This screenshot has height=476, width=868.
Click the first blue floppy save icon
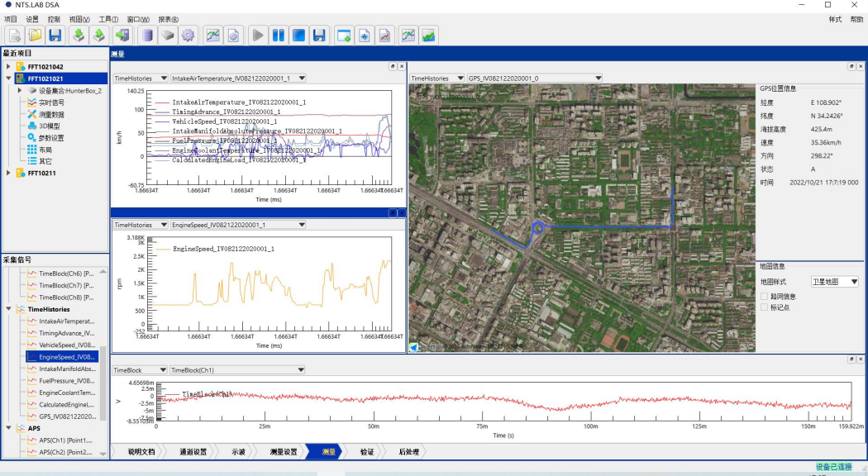(55, 36)
